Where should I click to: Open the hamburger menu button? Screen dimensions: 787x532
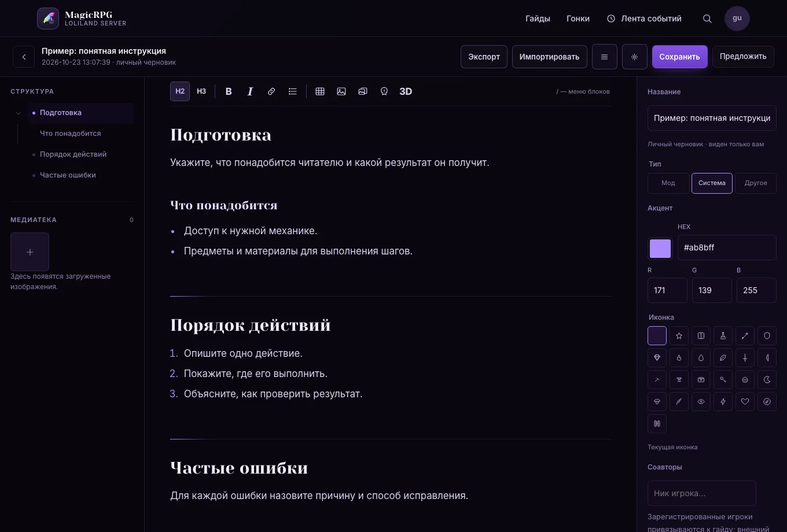[x=605, y=57]
